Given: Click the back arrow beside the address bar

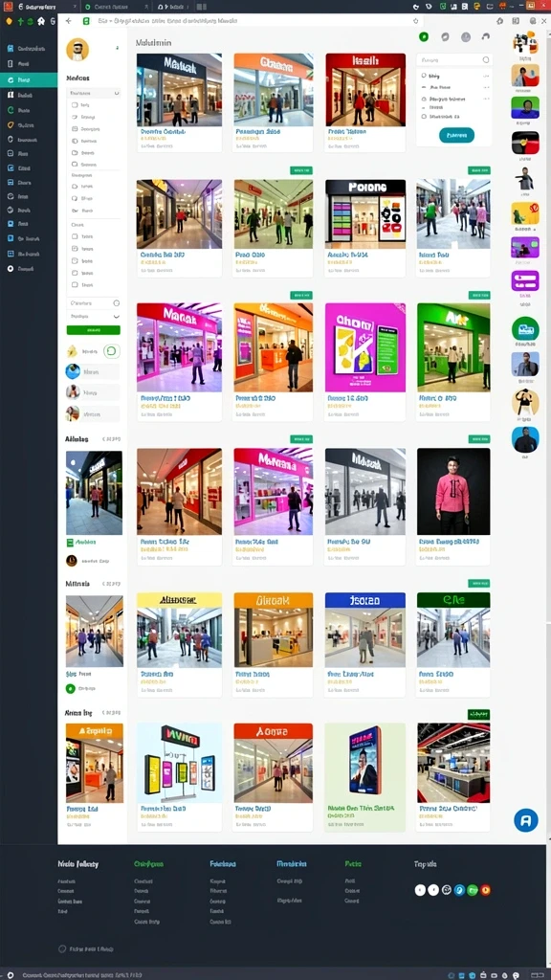Looking at the screenshot, I should (68, 21).
